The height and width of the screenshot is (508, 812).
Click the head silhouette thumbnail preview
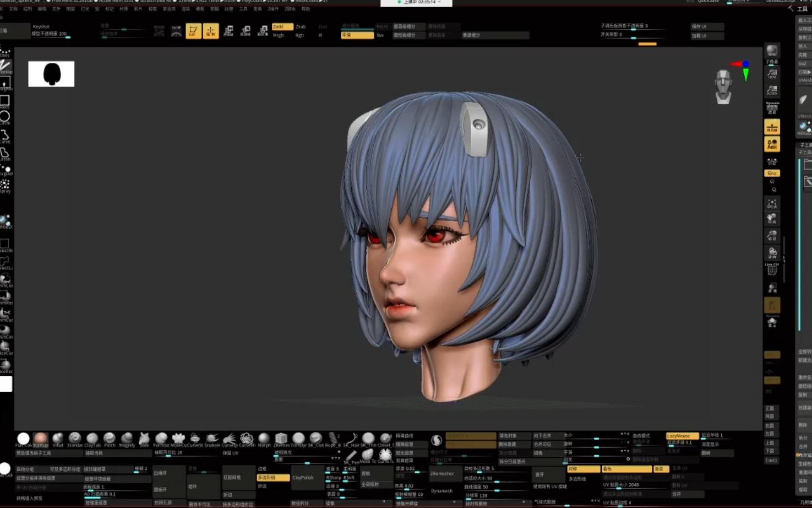coord(51,74)
